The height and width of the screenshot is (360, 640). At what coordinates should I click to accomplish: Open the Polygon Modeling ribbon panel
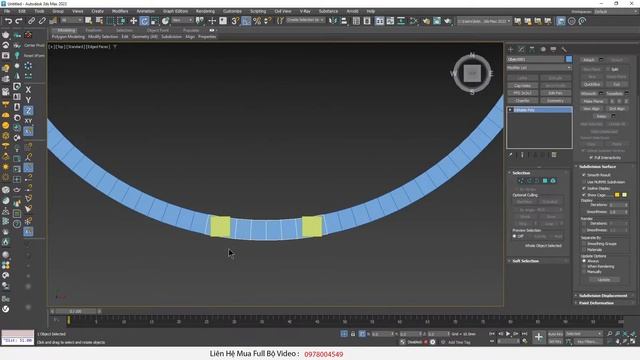(68, 37)
